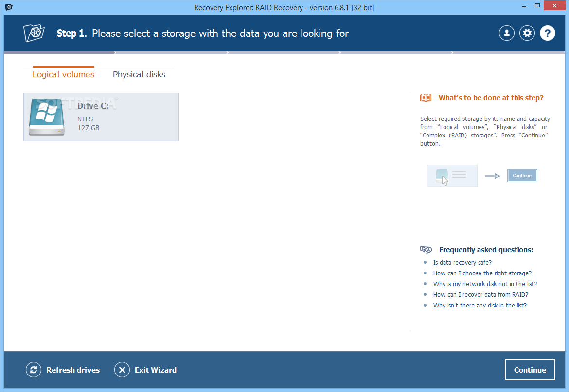The width and height of the screenshot is (569, 392).
Task: Close the Recovery Explorer window
Action: point(554,5)
